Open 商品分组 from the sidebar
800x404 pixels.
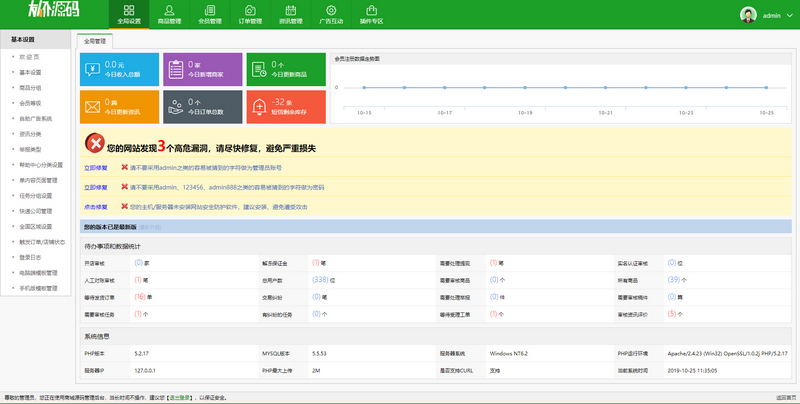[30, 88]
